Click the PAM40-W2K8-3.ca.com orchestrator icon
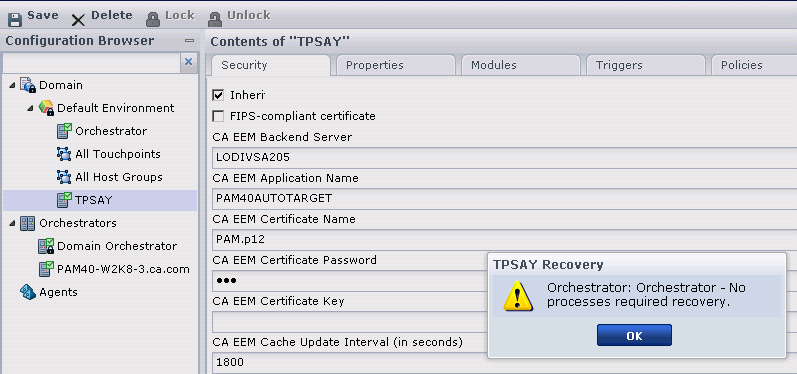The image size is (797, 374). pos(46,269)
